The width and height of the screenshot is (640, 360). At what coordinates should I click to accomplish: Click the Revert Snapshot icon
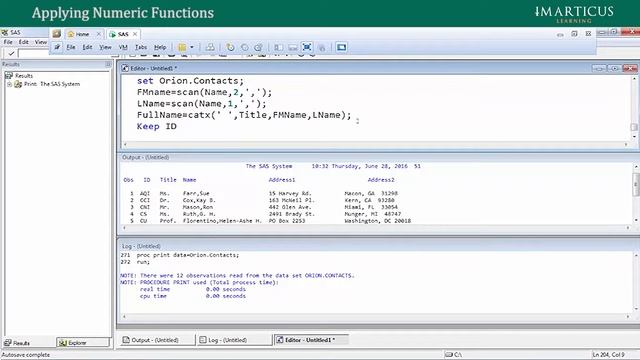[x=244, y=47]
